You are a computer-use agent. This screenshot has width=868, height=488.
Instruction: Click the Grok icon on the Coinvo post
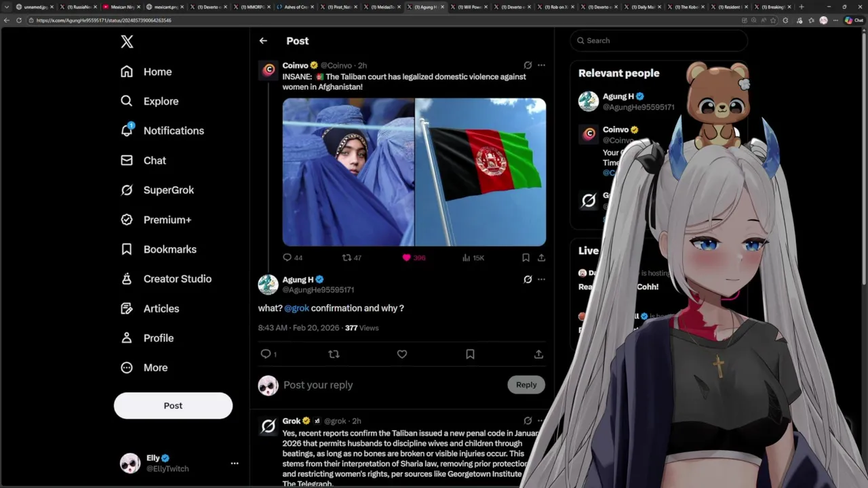tap(528, 65)
